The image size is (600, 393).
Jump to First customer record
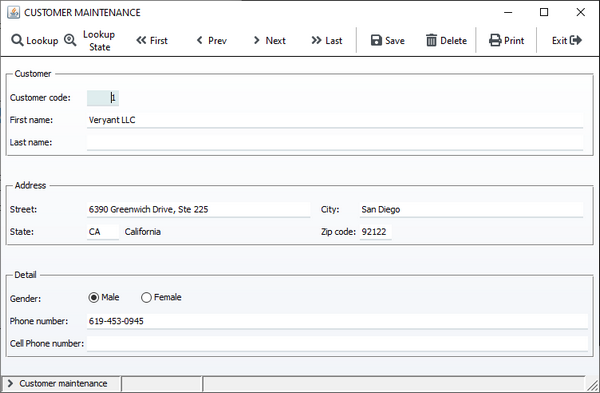152,40
